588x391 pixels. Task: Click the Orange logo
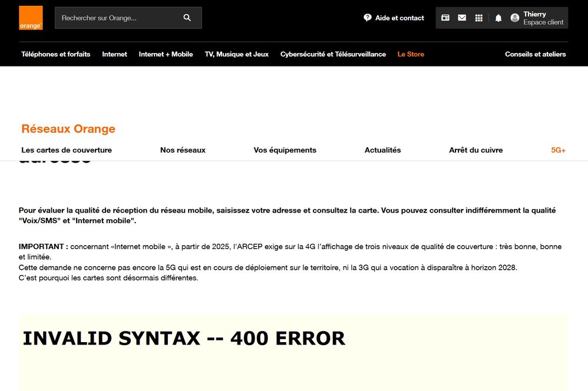click(31, 18)
